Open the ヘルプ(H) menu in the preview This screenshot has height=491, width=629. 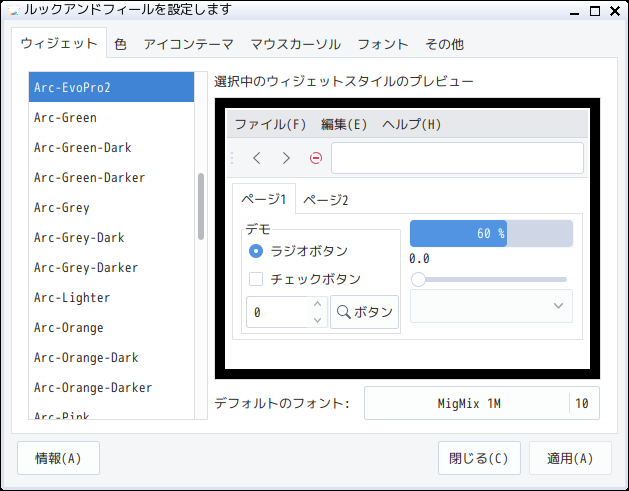coord(412,124)
